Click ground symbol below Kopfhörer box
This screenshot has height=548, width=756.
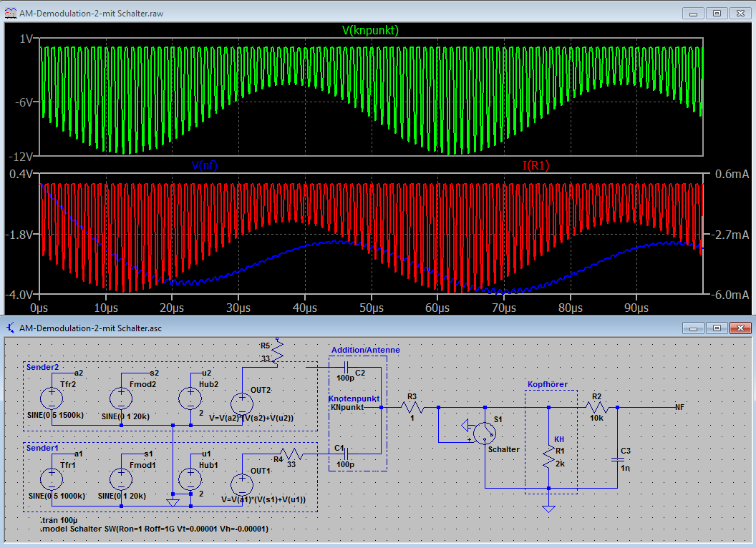click(x=548, y=509)
